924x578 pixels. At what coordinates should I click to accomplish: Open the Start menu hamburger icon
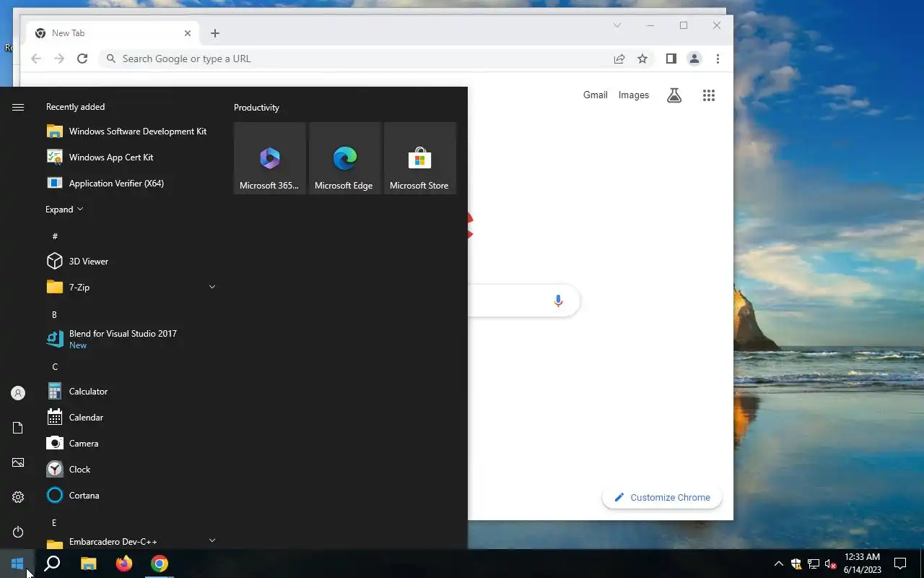pyautogui.click(x=18, y=107)
